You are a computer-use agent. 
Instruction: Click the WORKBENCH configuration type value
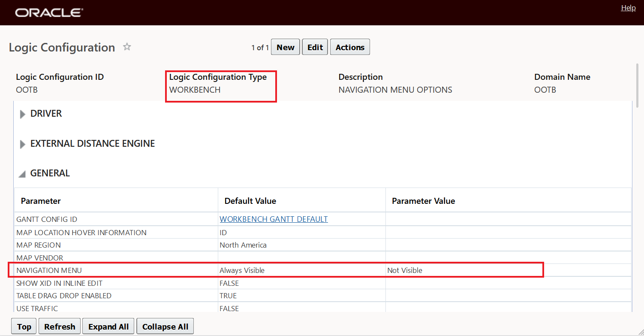(195, 90)
